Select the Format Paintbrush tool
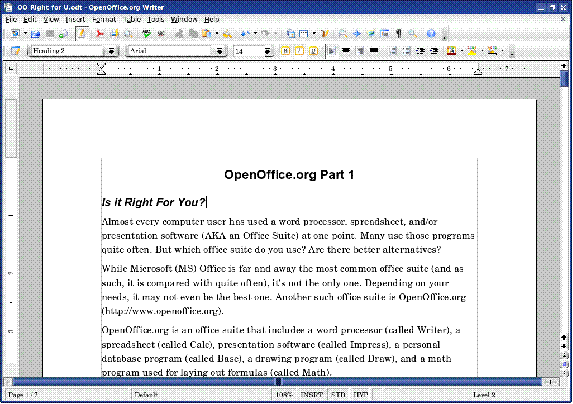This screenshot has height=404, width=573. [x=227, y=34]
